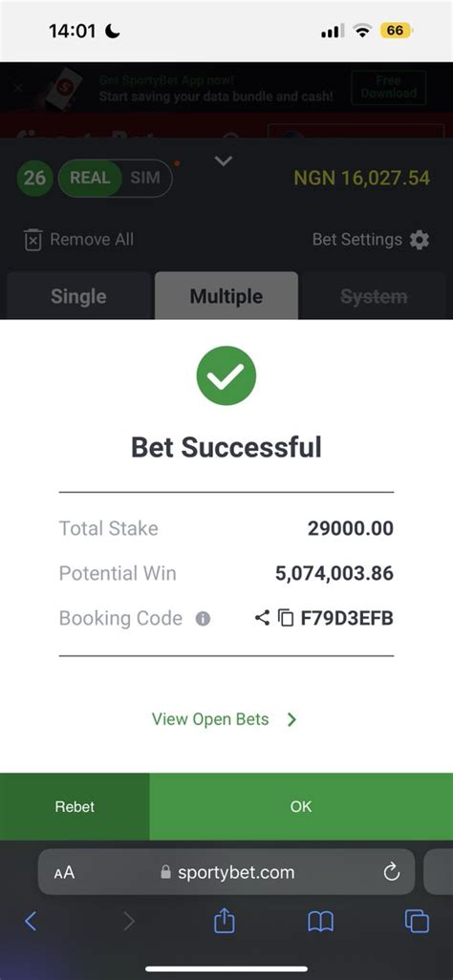Open the booking code info icon
The width and height of the screenshot is (453, 980).
pos(203,619)
